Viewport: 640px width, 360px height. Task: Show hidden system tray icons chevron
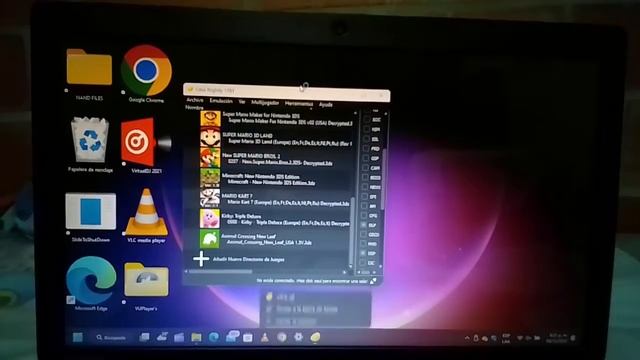pos(467,338)
